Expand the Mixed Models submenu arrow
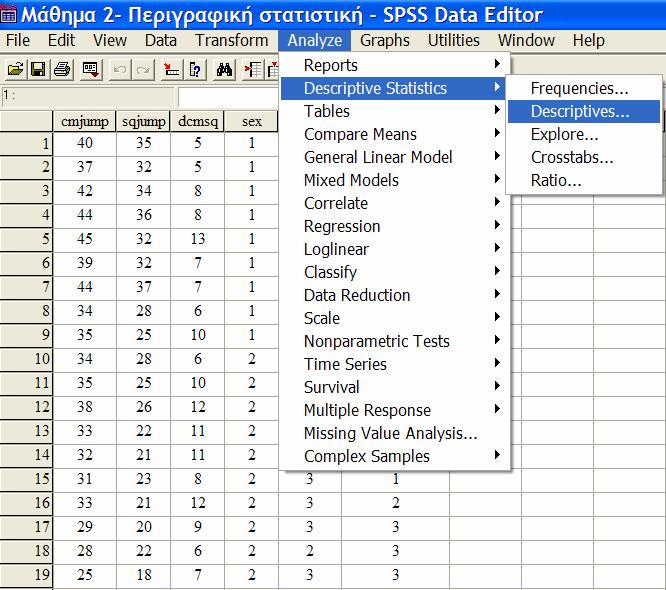This screenshot has height=590, width=666. tap(497, 179)
